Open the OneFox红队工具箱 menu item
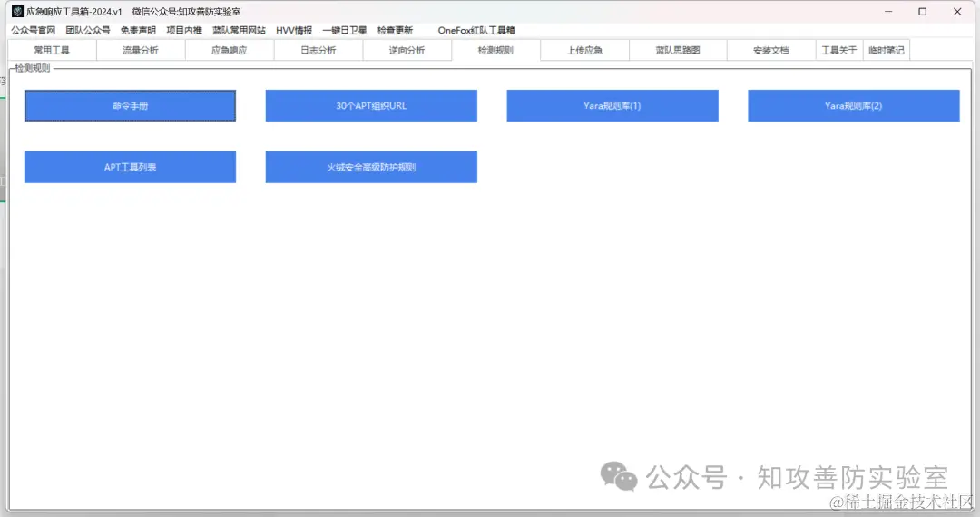 click(476, 30)
